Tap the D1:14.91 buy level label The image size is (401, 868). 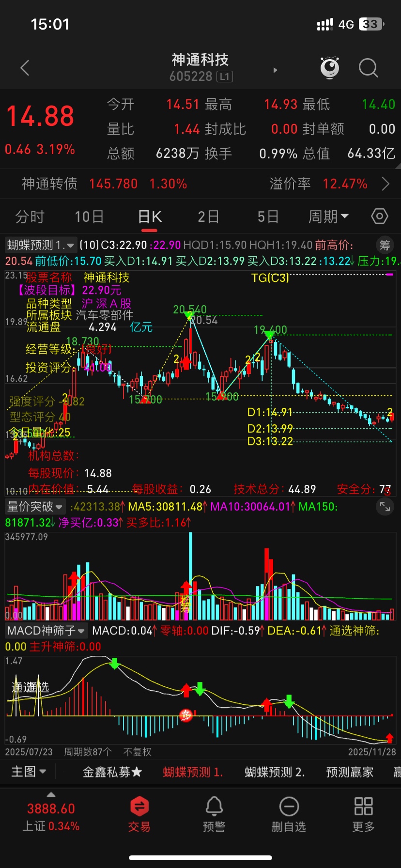coord(270,412)
